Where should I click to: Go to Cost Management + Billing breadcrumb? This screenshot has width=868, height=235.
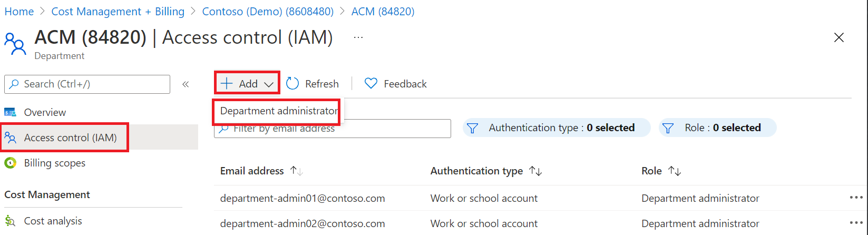coord(118,12)
